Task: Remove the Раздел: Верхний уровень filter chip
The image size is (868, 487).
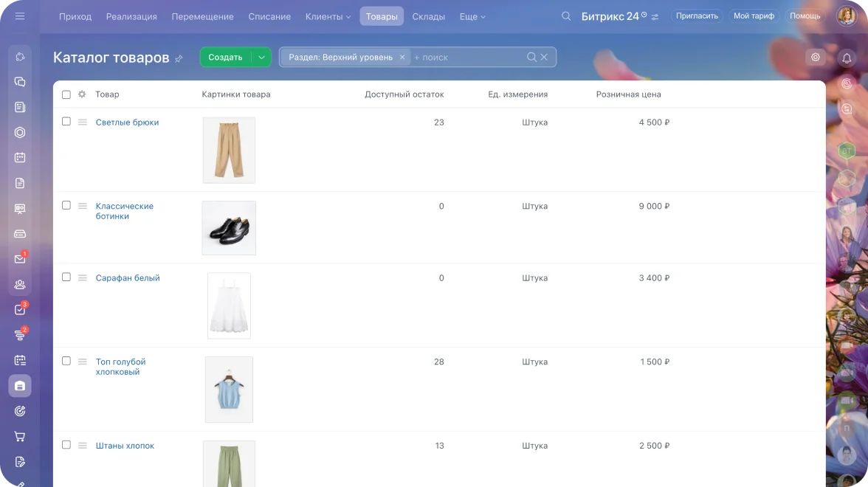Action: [402, 57]
